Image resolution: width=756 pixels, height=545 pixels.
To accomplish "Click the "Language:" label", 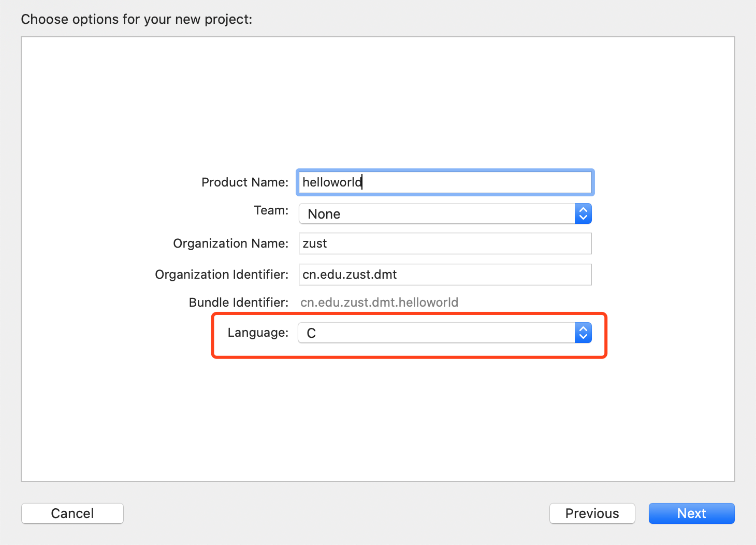I will pos(258,333).
